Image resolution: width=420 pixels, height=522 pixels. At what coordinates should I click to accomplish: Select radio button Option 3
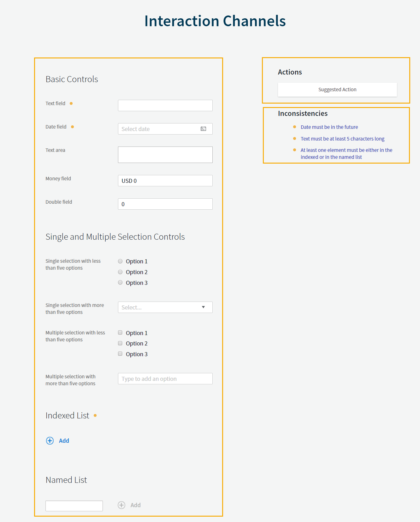tap(120, 283)
